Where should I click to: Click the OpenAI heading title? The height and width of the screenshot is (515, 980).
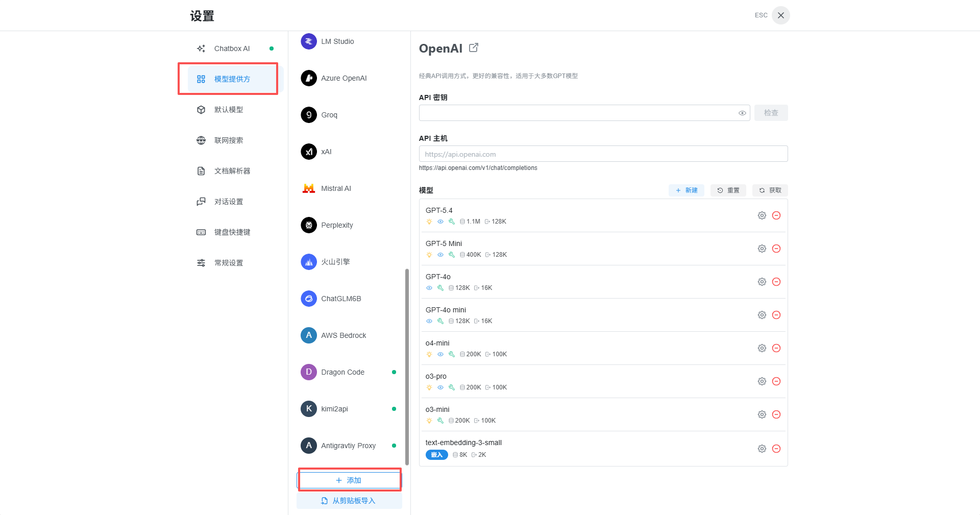click(440, 48)
